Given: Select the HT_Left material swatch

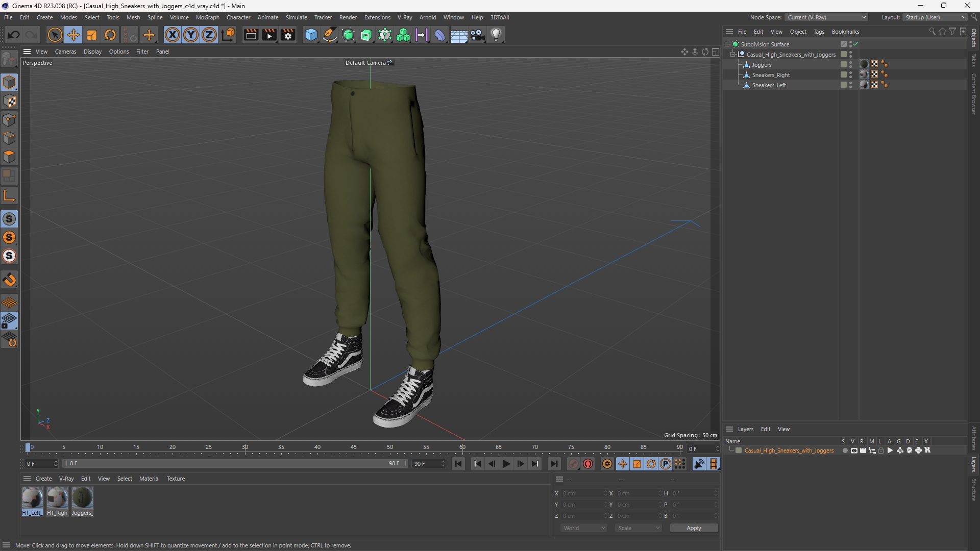Looking at the screenshot, I should 32,498.
